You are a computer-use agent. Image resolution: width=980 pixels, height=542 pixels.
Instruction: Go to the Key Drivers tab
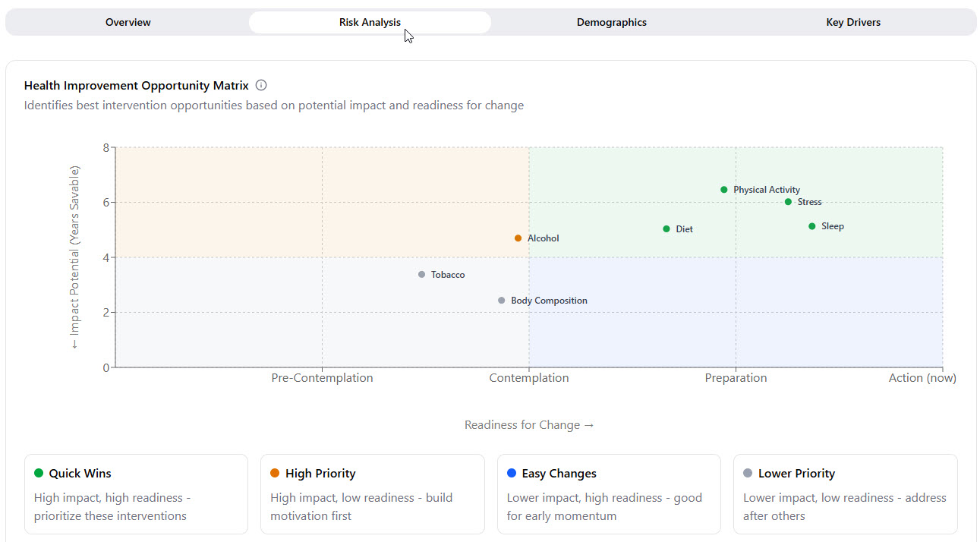853,23
